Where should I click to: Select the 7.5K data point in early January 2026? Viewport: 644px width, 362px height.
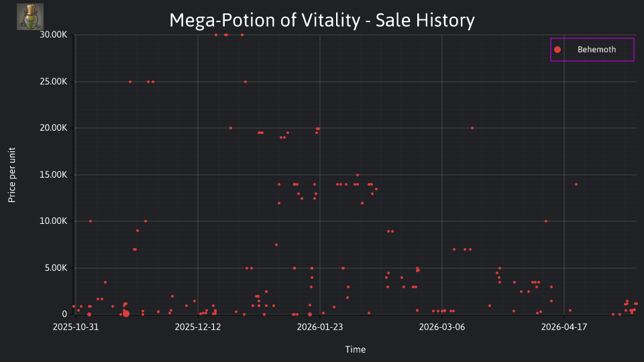pyautogui.click(x=276, y=245)
